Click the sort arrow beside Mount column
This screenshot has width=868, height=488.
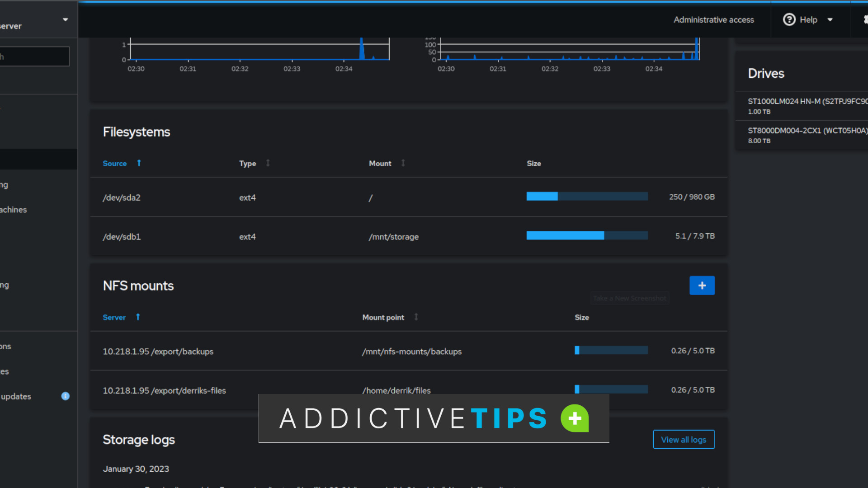click(402, 163)
